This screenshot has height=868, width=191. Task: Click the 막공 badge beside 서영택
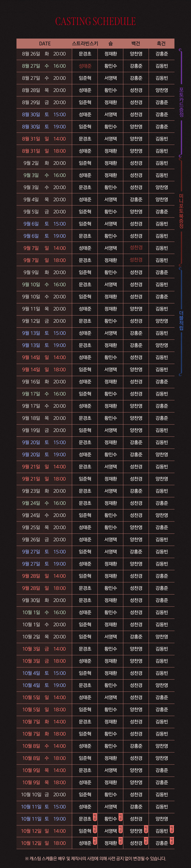120,830
